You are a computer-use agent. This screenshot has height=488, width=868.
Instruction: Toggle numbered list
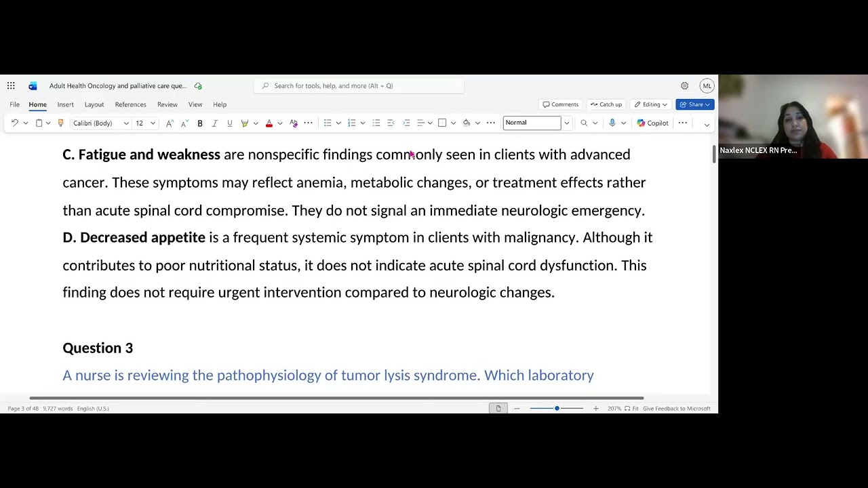(x=352, y=123)
